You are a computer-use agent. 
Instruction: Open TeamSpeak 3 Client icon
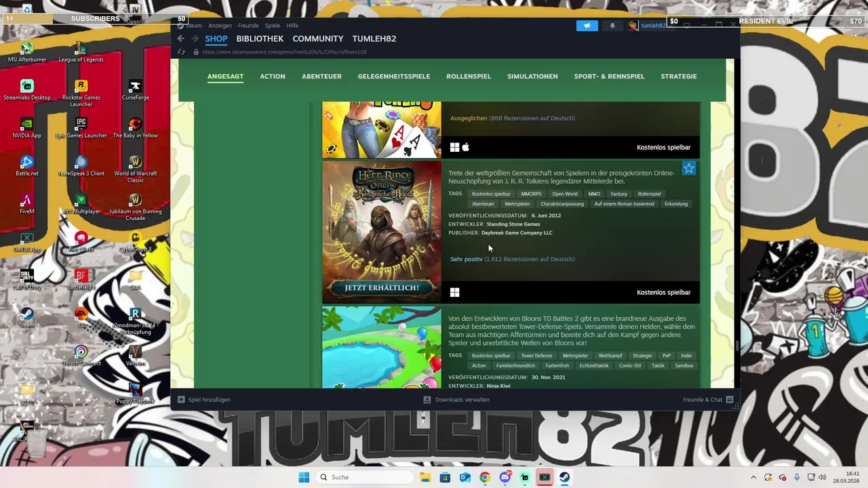[x=81, y=167]
